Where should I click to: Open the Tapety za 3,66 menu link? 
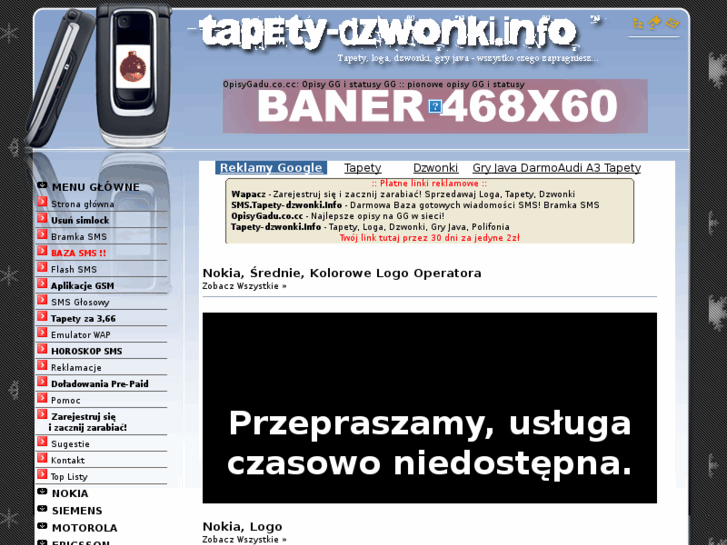(x=83, y=318)
